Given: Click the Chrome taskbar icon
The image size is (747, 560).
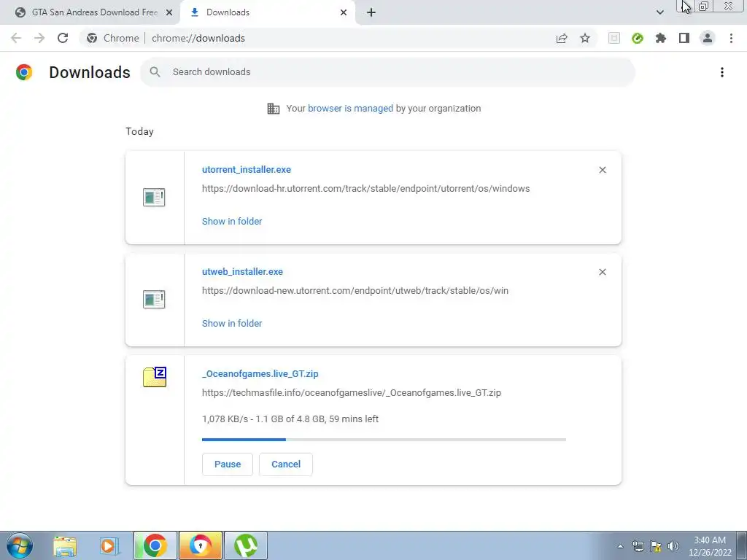Looking at the screenshot, I should [x=155, y=545].
